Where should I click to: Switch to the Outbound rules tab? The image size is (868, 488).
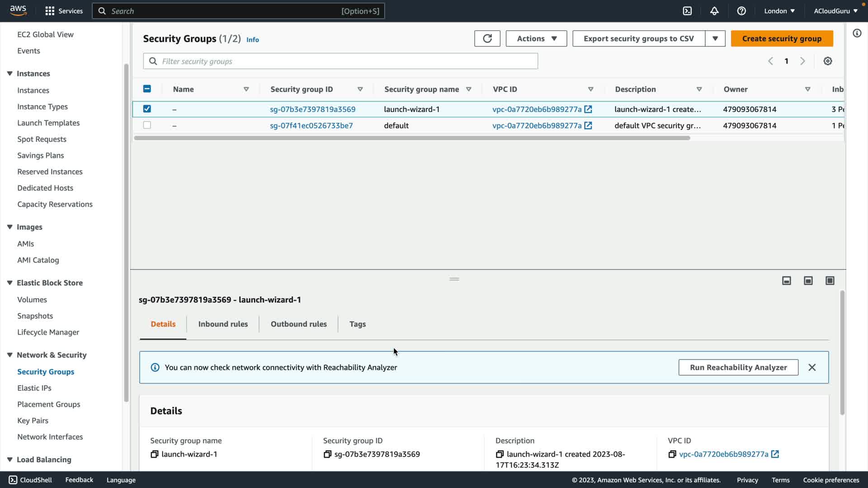click(x=298, y=324)
